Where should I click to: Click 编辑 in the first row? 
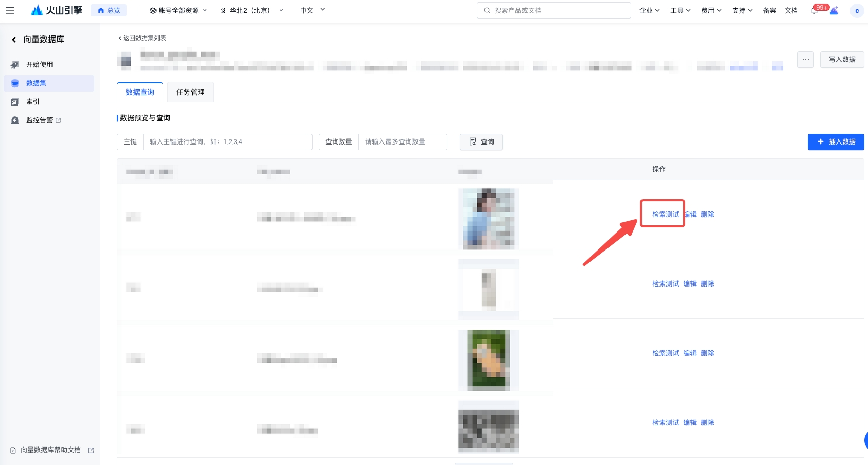coord(690,214)
